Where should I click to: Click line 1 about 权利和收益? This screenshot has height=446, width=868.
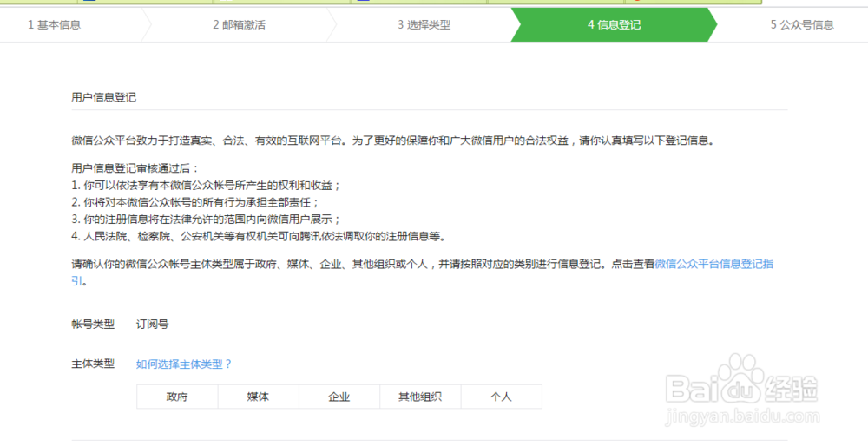coord(206,185)
